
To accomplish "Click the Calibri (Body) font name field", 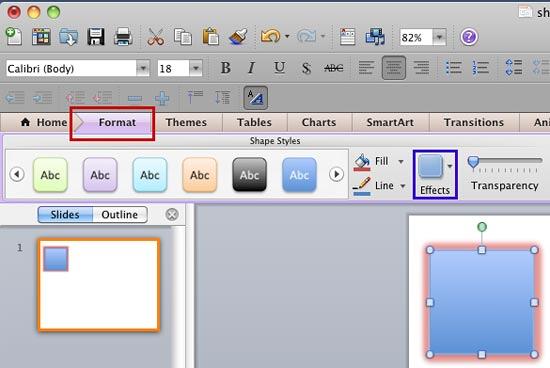I will coord(71,68).
